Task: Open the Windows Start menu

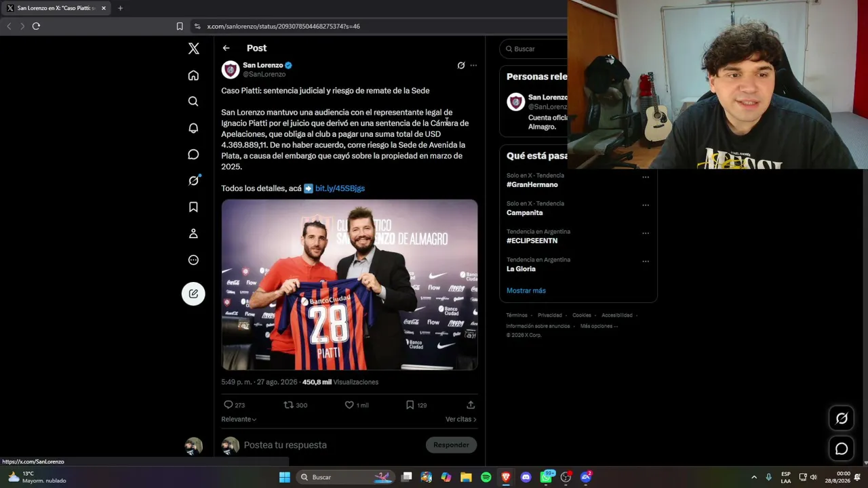Action: point(285,477)
